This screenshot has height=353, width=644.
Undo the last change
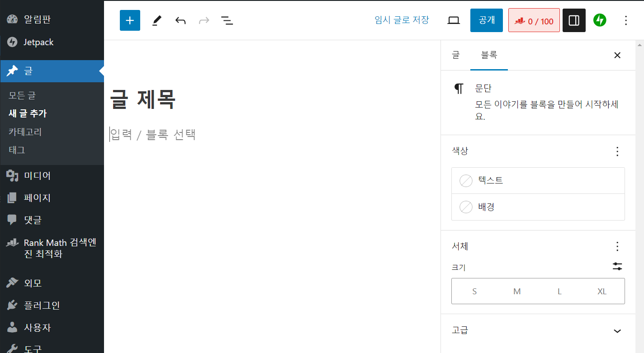click(180, 20)
